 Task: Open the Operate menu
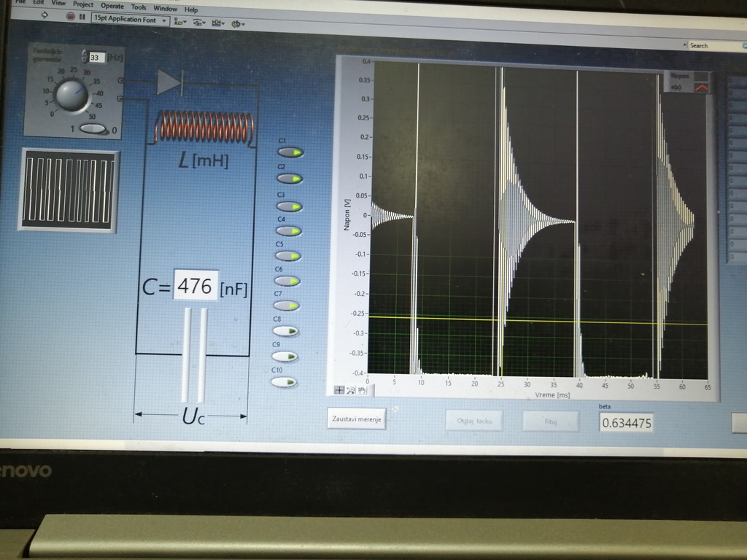pyautogui.click(x=112, y=6)
